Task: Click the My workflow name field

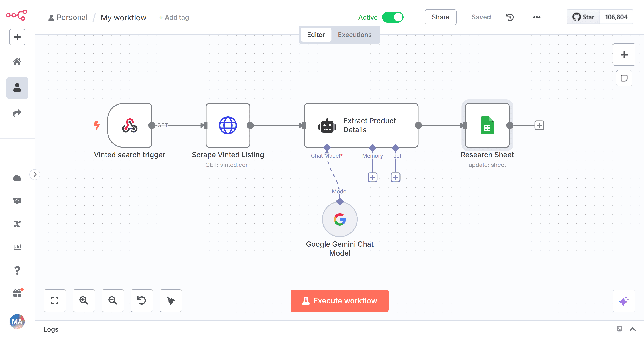Action: tap(123, 18)
